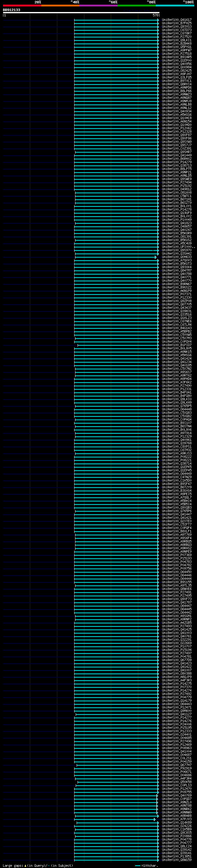This screenshot has width=197, height=868.
Task: Select the UniRef100_C0L2S1 label
Action: [177, 758]
